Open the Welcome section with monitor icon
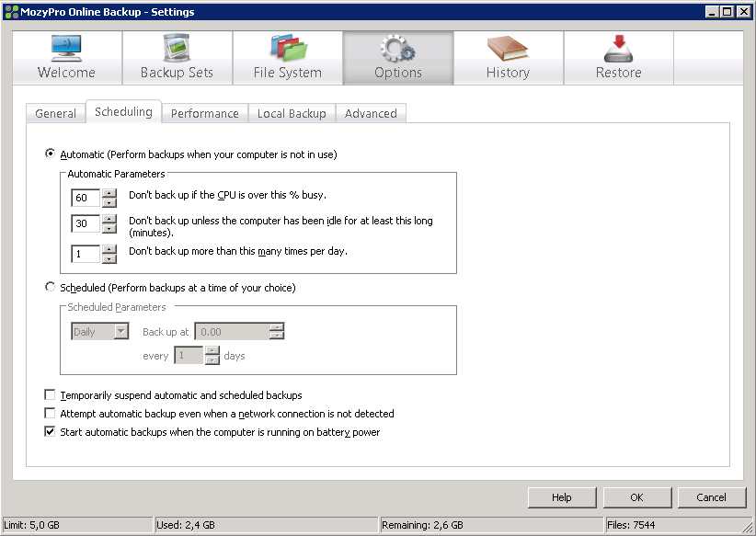 (67, 58)
